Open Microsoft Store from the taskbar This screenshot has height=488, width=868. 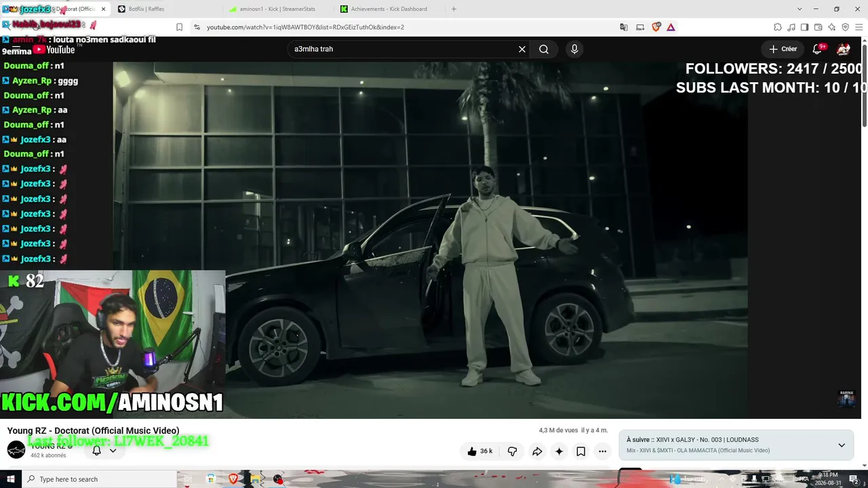[211, 479]
